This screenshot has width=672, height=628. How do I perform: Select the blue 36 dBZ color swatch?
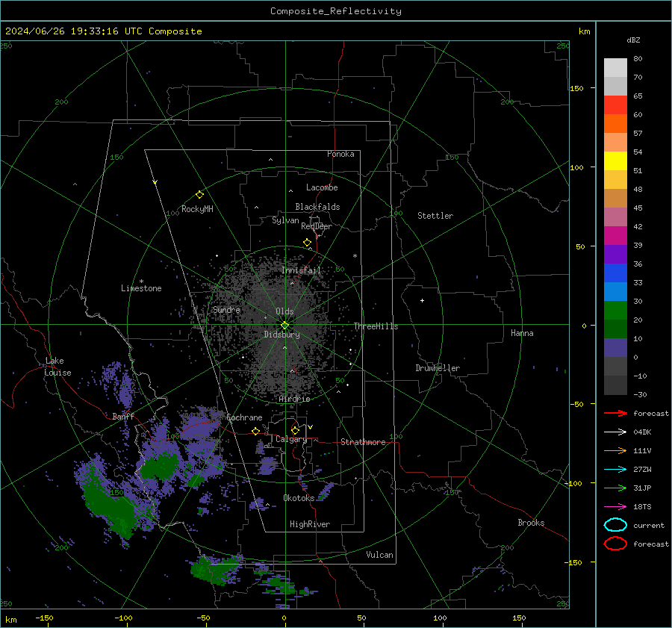click(x=615, y=273)
